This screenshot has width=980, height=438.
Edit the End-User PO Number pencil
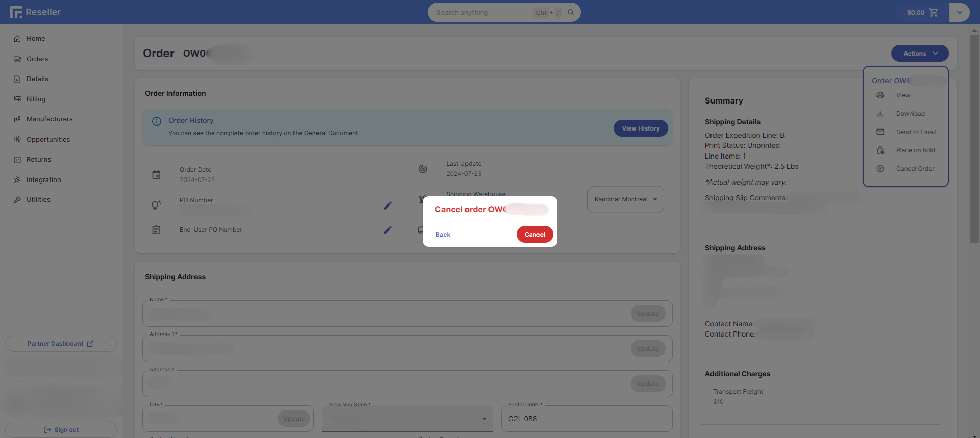click(388, 230)
